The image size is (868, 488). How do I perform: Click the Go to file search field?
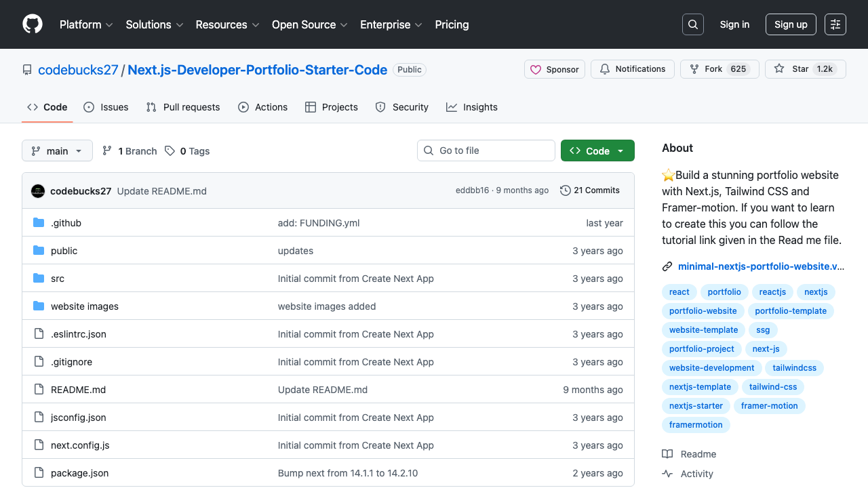pos(486,150)
